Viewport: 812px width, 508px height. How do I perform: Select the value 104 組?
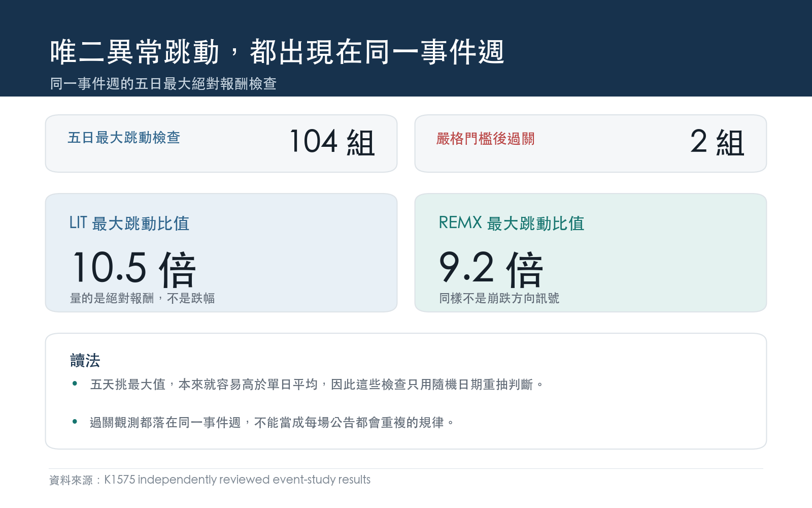332,142
